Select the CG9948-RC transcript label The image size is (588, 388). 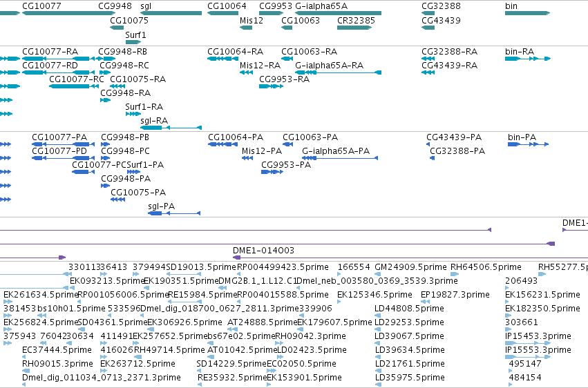pyautogui.click(x=124, y=65)
